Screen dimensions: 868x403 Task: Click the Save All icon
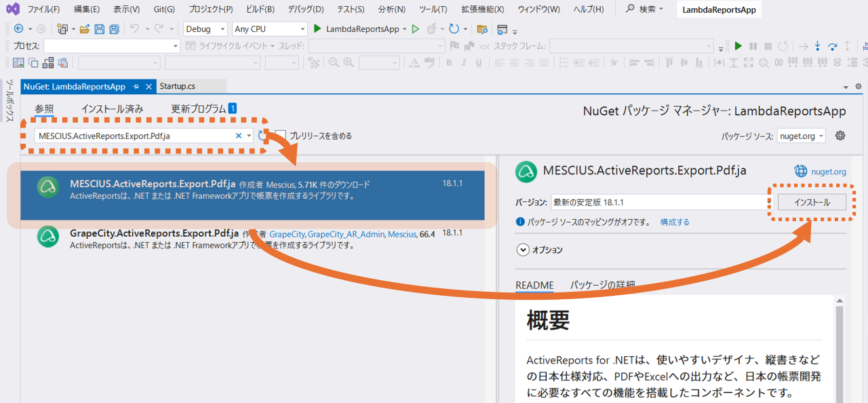click(x=114, y=29)
